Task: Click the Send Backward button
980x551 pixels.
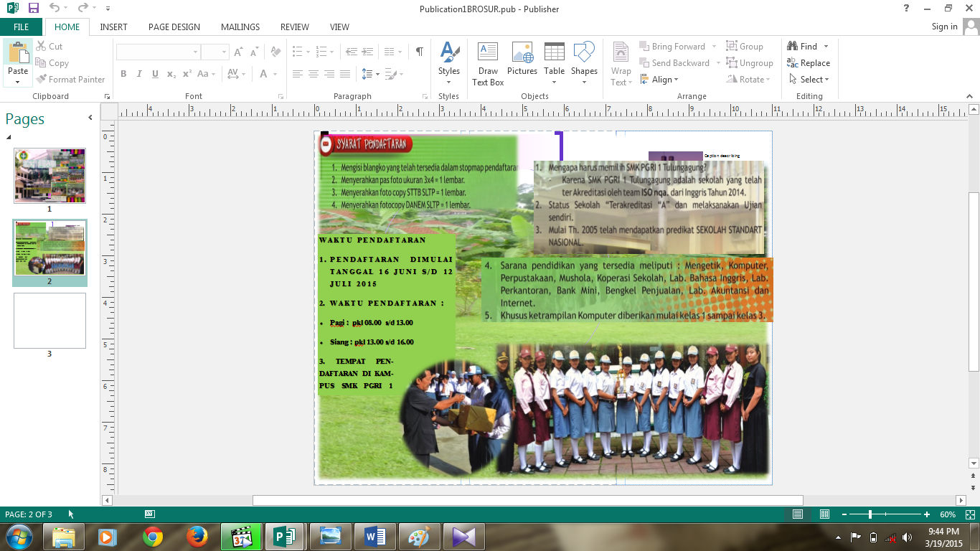Action: point(674,63)
